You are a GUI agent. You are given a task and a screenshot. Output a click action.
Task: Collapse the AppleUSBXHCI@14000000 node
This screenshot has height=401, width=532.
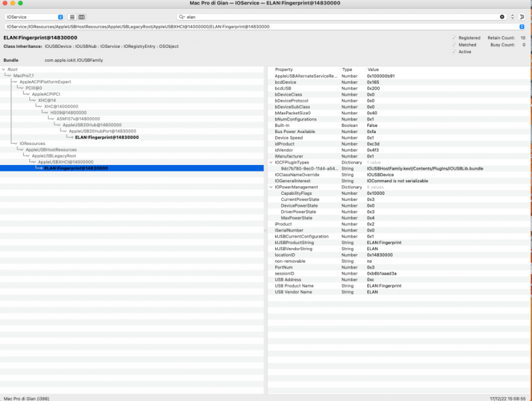(34, 162)
